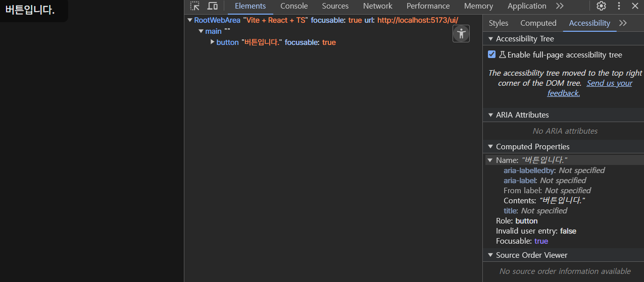Activate the inspect element picker icon
644x282 pixels.
195,6
